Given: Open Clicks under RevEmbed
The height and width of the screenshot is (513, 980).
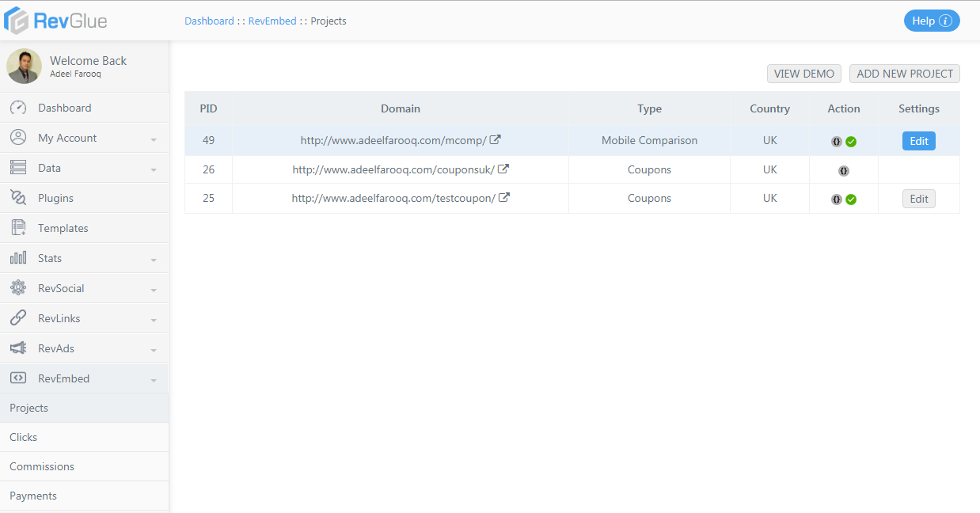Looking at the screenshot, I should click(24, 437).
